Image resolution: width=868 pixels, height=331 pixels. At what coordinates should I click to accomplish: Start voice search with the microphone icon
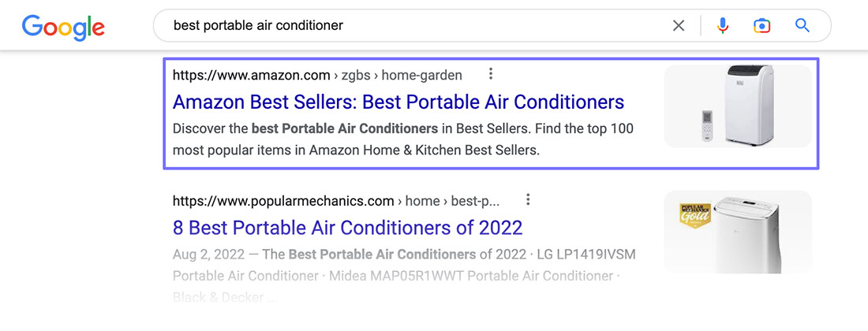tap(722, 25)
